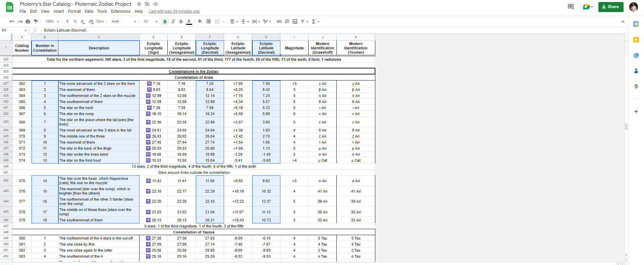The image size is (644, 265).
Task: Toggle strikethrough formatting
Action: pyautogui.click(x=181, y=21)
